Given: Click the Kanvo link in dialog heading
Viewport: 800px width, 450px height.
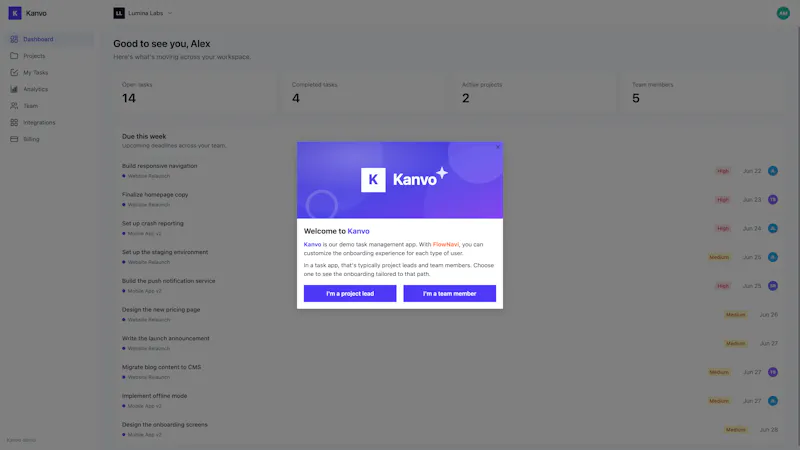Looking at the screenshot, I should [x=358, y=231].
